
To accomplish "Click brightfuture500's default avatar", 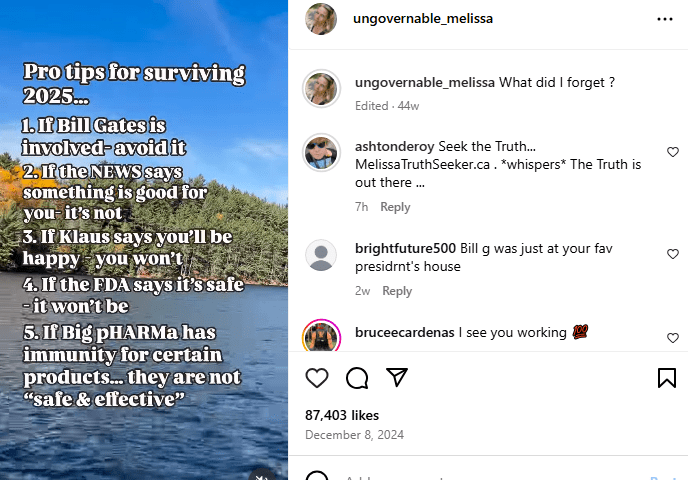I will [321, 256].
